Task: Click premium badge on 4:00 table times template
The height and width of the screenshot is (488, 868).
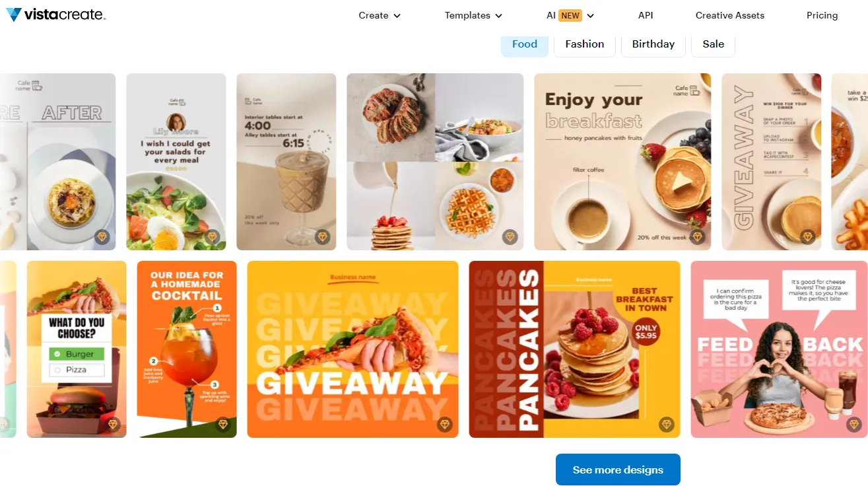Action: point(322,236)
